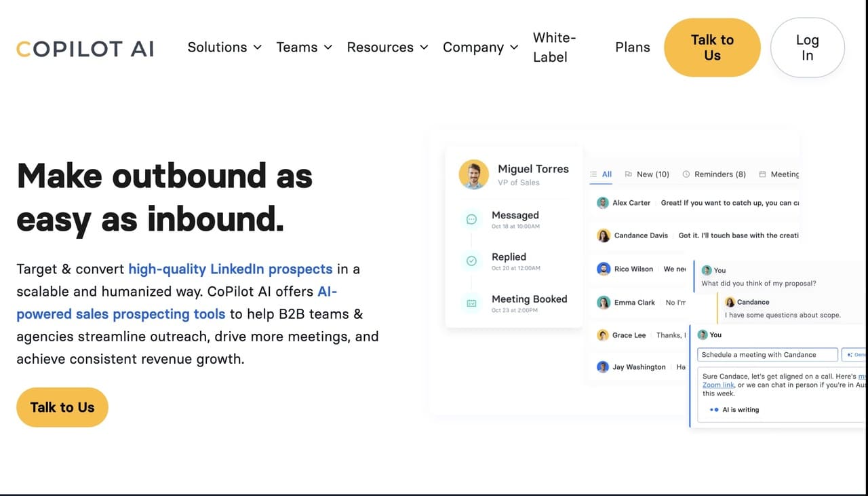Expand the Solutions dropdown

224,47
